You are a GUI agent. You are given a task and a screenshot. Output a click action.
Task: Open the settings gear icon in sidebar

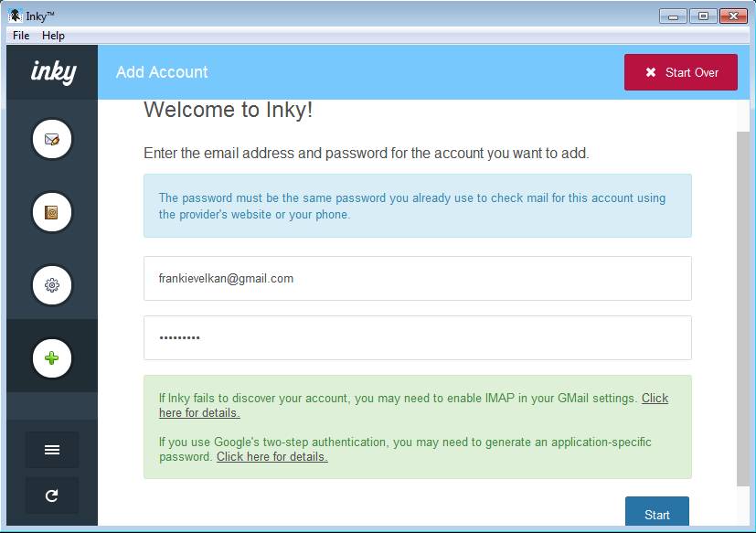pyautogui.click(x=51, y=285)
